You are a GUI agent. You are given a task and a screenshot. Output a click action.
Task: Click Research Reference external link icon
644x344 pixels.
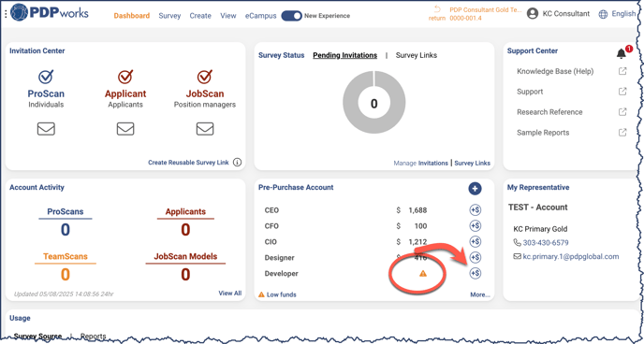pos(622,111)
